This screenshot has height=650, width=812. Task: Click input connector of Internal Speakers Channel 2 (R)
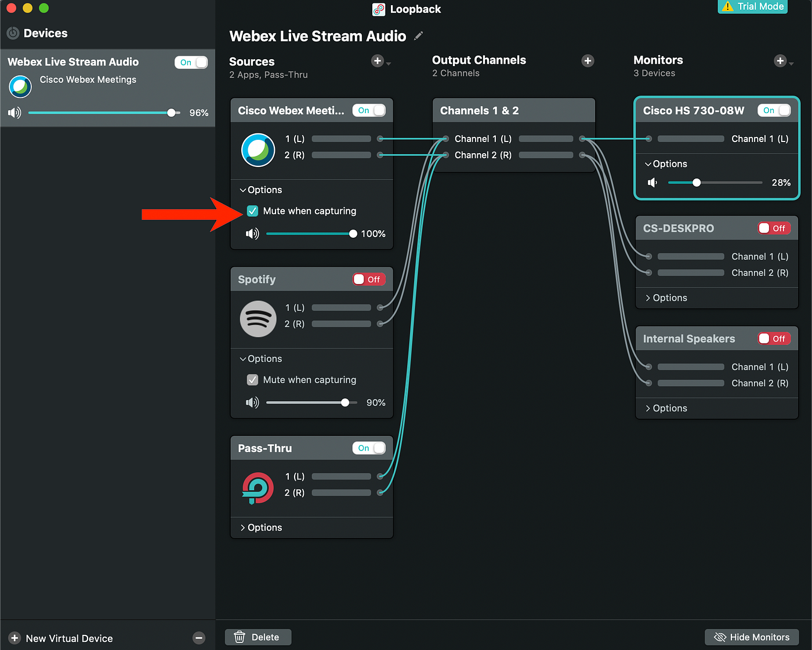648,383
